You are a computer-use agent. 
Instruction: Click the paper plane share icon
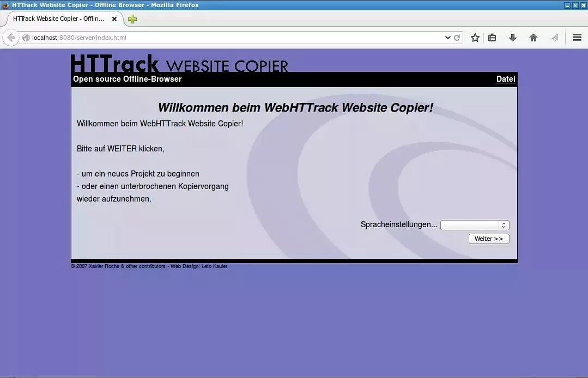click(554, 38)
